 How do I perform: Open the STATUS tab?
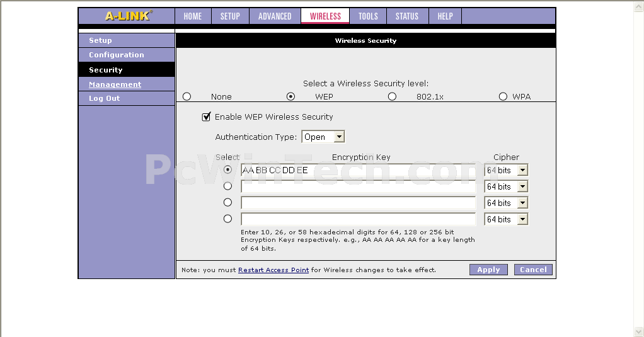coord(407,16)
